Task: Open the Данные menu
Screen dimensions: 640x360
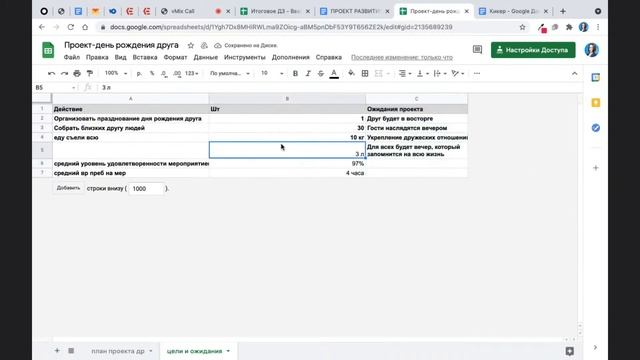Action: pyautogui.click(x=206, y=58)
